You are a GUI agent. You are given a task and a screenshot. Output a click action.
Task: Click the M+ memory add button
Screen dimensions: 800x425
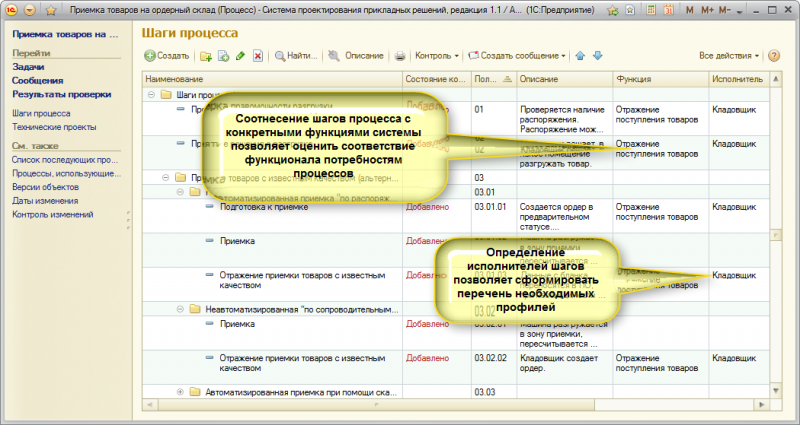(x=707, y=10)
